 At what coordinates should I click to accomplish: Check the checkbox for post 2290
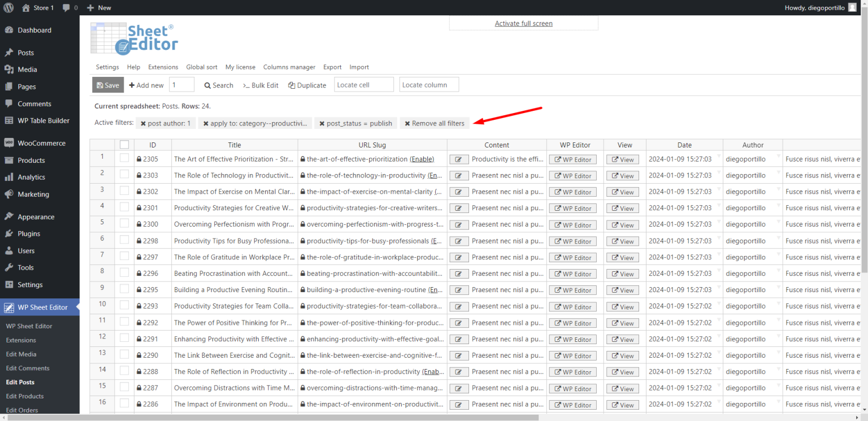pyautogui.click(x=124, y=355)
